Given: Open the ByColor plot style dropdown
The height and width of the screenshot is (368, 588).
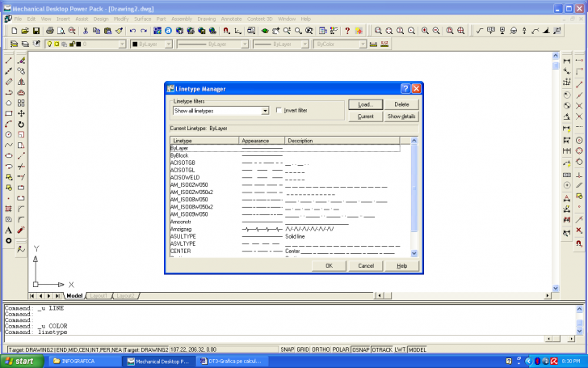Looking at the screenshot, I should coord(363,44).
